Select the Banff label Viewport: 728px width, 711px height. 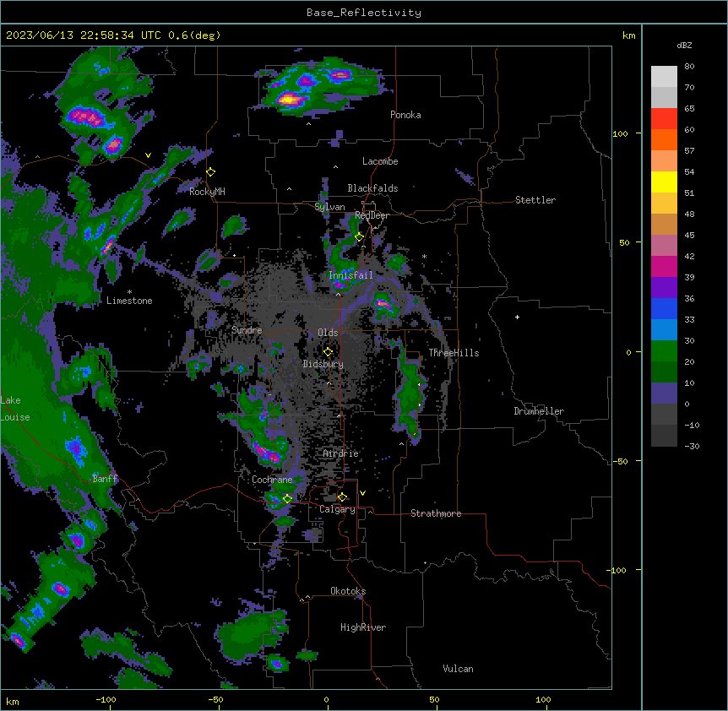tap(106, 479)
